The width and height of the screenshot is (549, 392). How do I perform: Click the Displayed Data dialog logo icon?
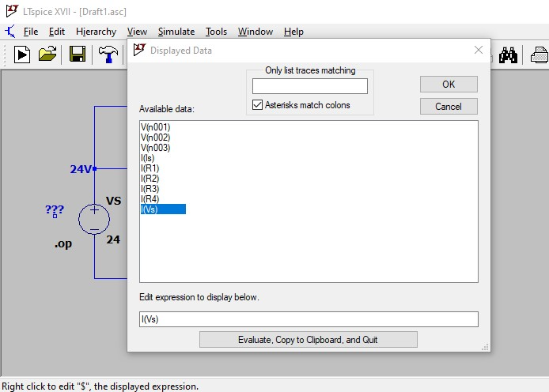(139, 50)
